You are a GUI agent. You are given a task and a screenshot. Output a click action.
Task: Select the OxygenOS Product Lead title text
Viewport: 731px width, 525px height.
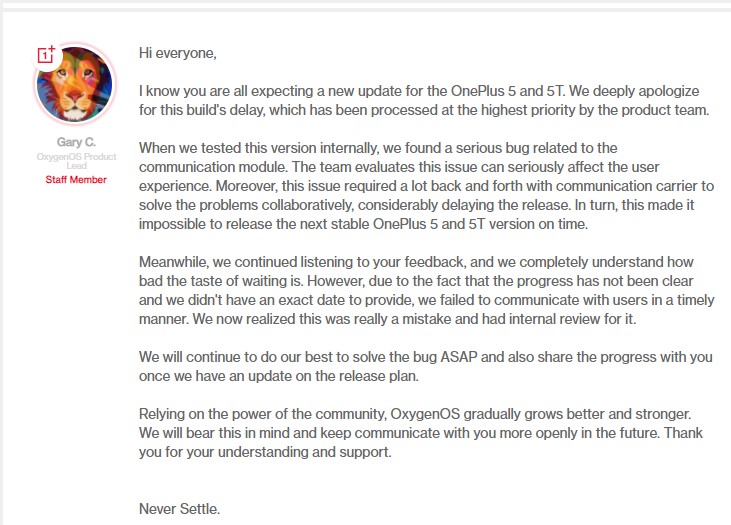click(76, 161)
